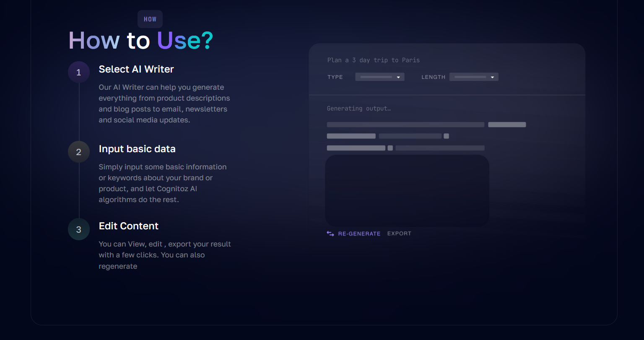Viewport: 644px width, 340px height.
Task: Click the 'You can View, edit , export' paragraph
Action: pos(165,255)
